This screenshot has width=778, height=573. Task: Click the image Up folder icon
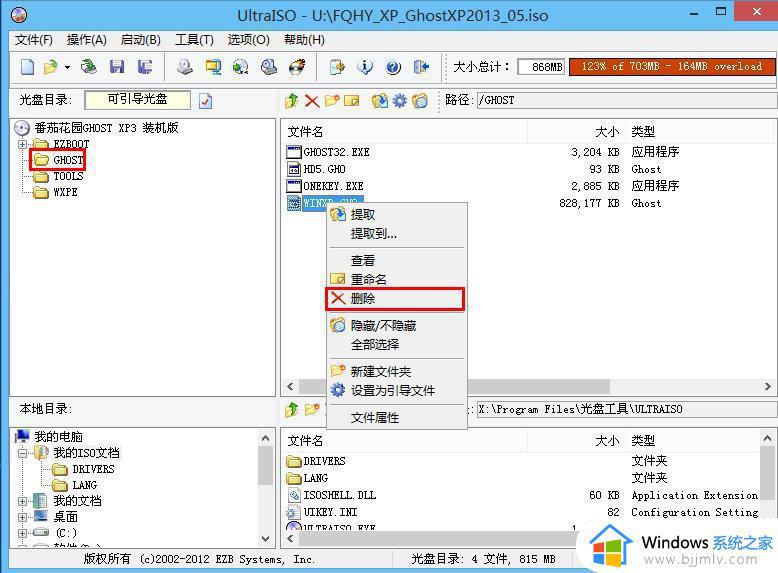[292, 101]
